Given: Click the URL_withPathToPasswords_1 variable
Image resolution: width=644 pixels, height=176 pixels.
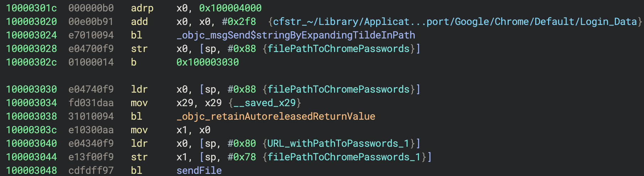Looking at the screenshot, I should (338, 144).
